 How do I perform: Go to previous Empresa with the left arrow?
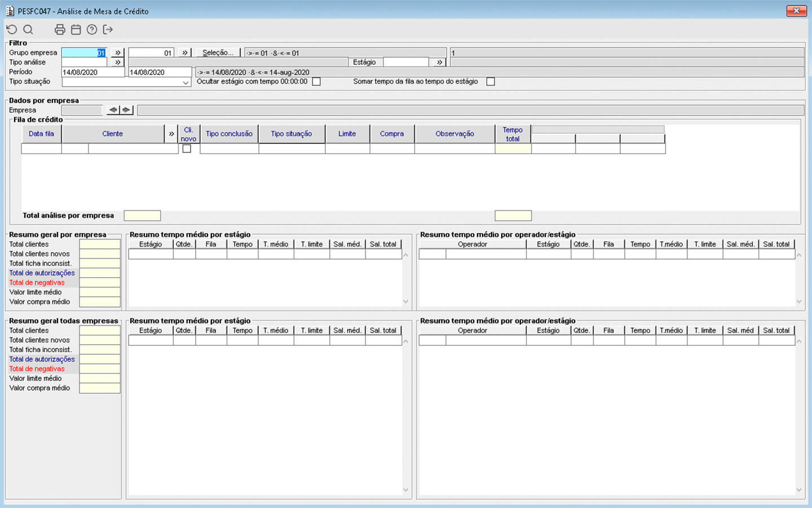[113, 110]
